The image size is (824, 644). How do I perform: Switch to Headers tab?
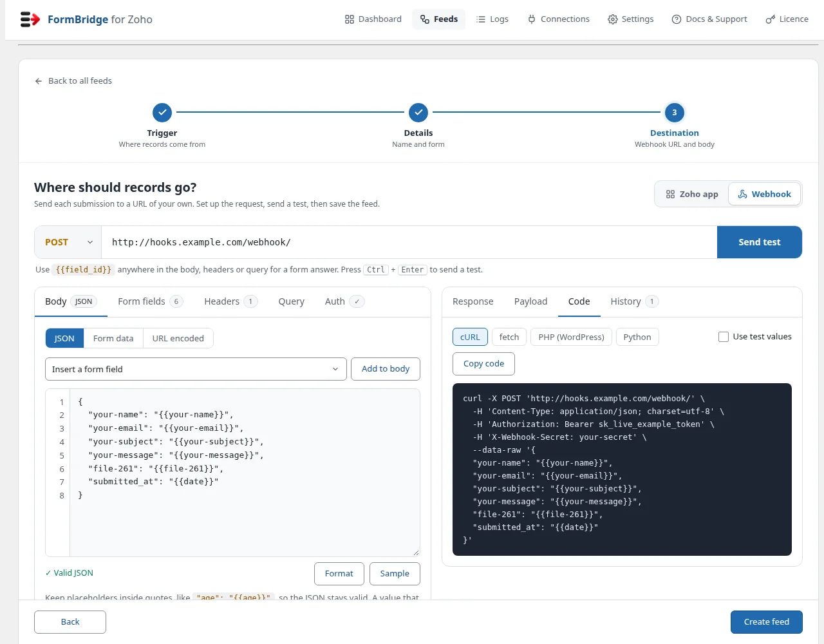pyautogui.click(x=230, y=301)
